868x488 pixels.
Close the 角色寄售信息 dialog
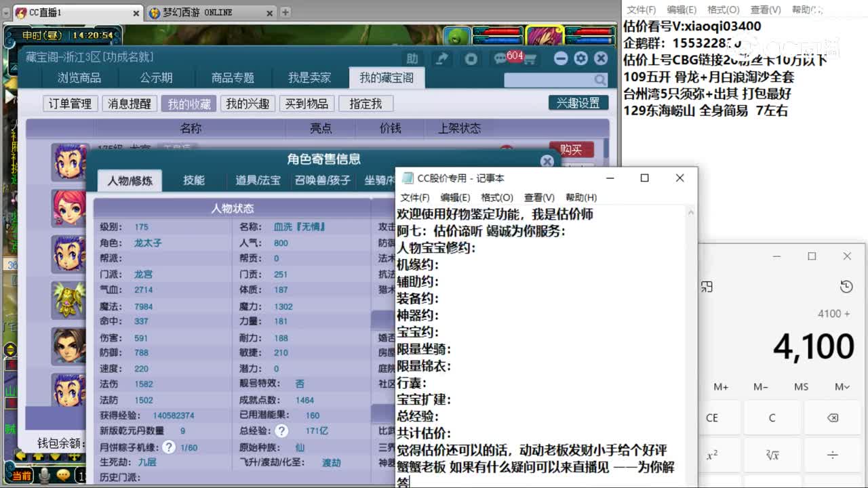point(547,161)
